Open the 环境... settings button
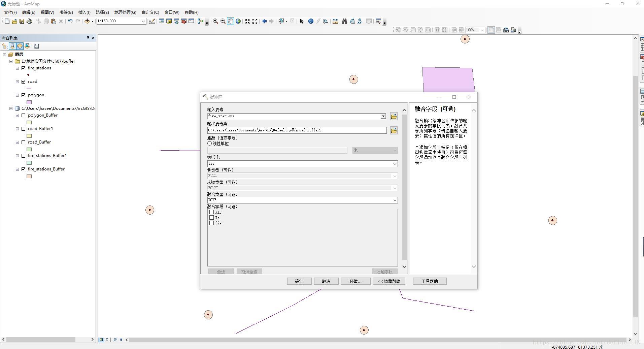The image size is (644, 349). coord(355,281)
